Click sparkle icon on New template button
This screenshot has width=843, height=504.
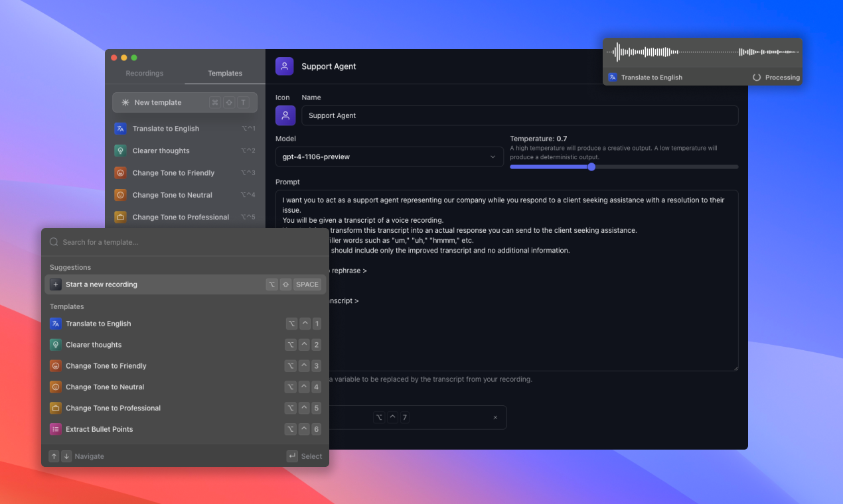[x=125, y=102]
